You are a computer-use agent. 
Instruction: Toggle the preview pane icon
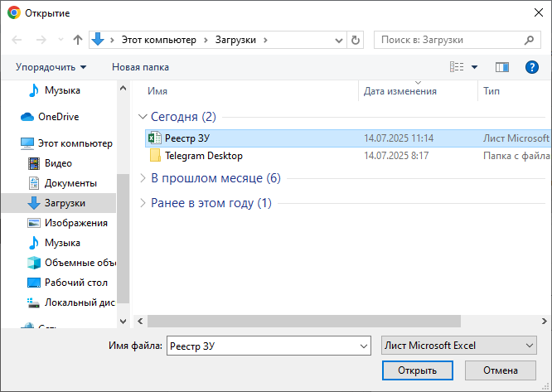(x=501, y=67)
